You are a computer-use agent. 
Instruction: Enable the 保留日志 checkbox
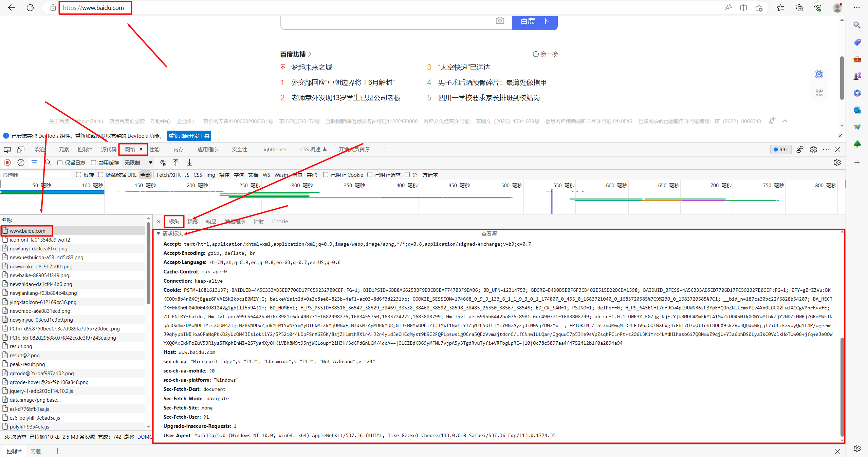coord(60,163)
